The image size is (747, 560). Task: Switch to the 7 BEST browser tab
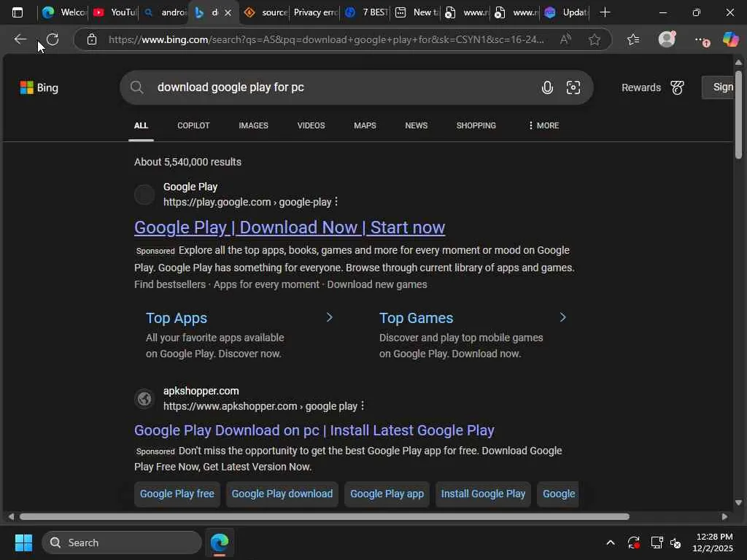pyautogui.click(x=366, y=12)
